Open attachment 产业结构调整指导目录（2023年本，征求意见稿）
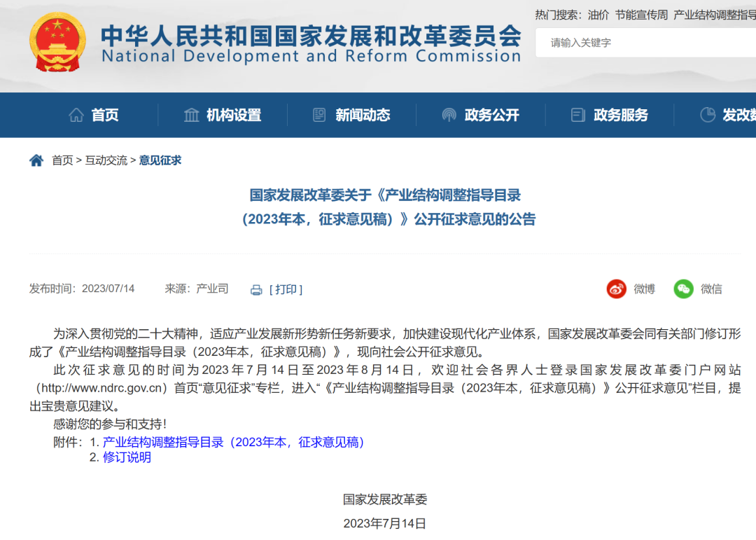The height and width of the screenshot is (540, 756). [232, 441]
